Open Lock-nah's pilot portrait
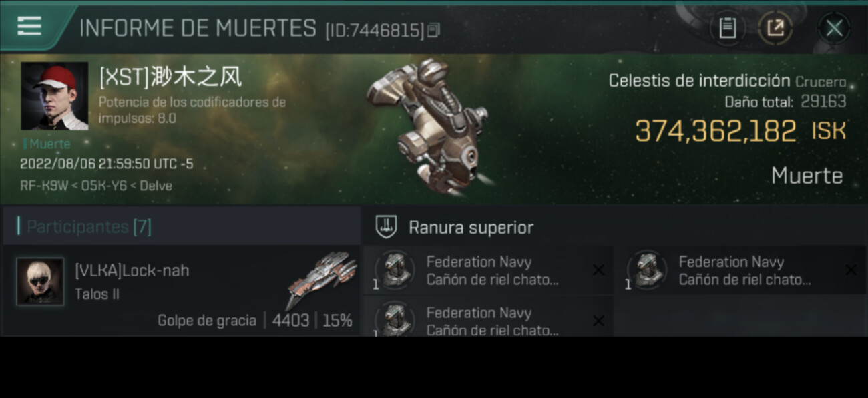 (40, 281)
